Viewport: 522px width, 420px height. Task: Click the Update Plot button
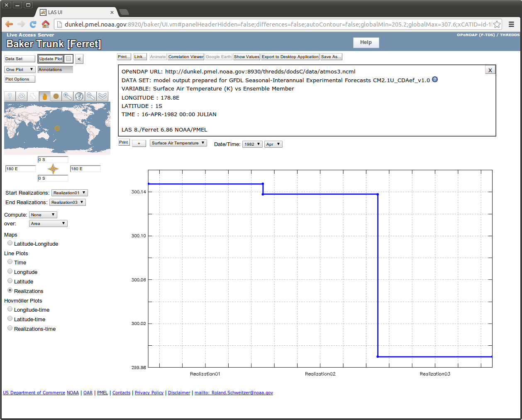point(51,59)
